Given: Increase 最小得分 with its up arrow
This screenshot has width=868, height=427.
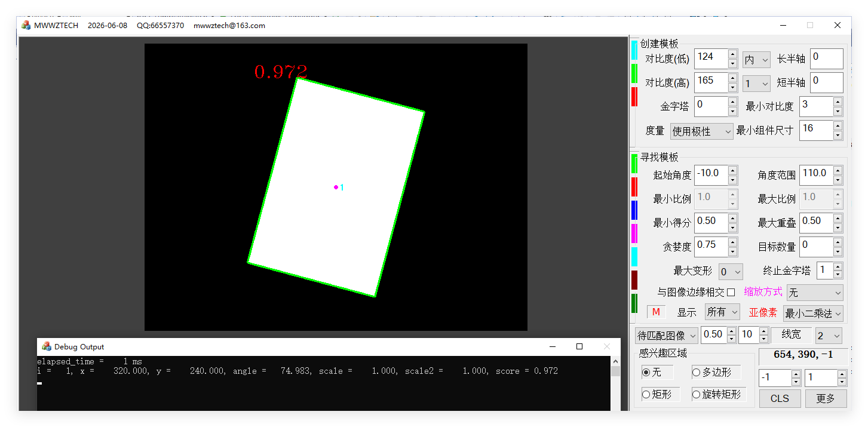Looking at the screenshot, I should pos(733,219).
